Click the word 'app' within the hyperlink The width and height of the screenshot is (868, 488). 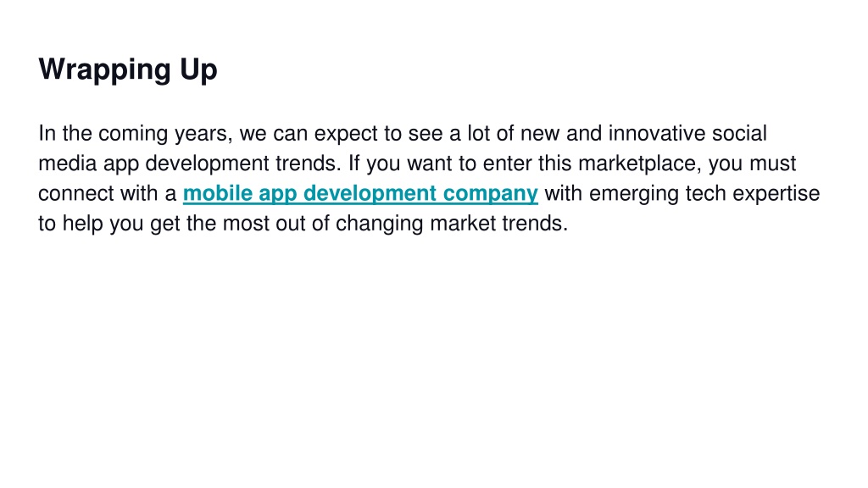pos(278,195)
